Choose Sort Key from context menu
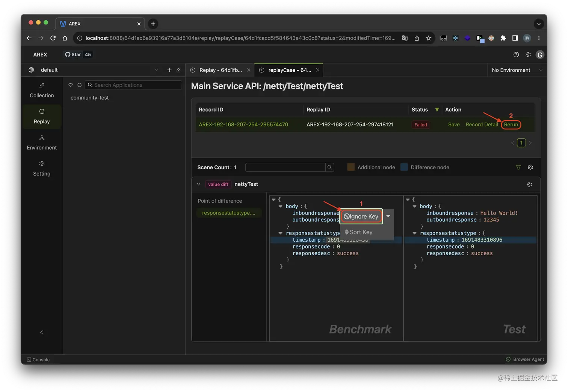 click(359, 232)
